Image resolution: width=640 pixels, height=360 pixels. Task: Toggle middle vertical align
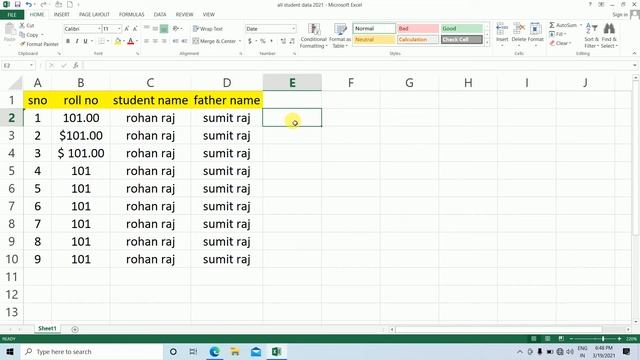[156, 29]
